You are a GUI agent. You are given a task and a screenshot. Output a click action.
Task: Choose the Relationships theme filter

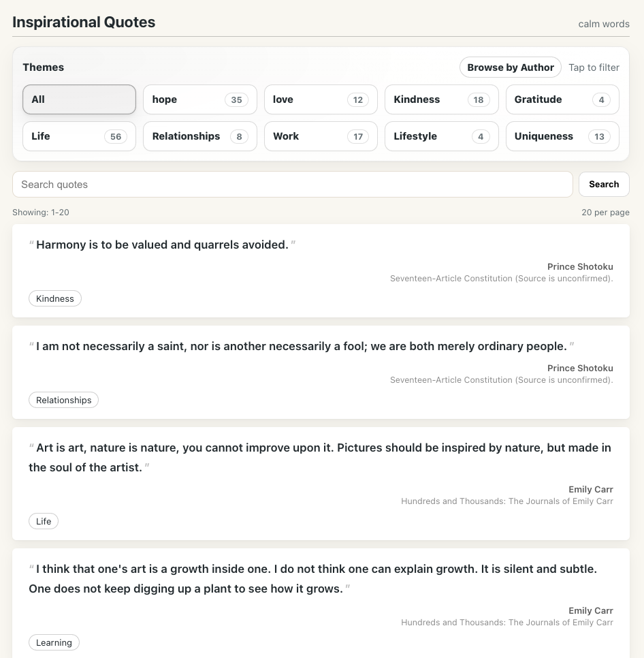[199, 136]
